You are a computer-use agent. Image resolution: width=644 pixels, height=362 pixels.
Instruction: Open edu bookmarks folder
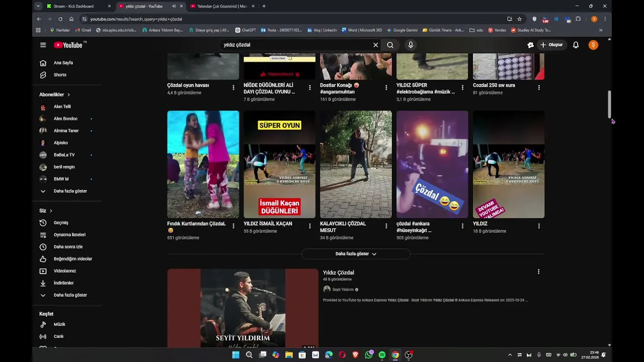point(476,30)
